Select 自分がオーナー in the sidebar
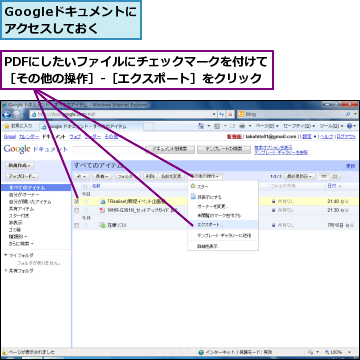 [x=24, y=195]
